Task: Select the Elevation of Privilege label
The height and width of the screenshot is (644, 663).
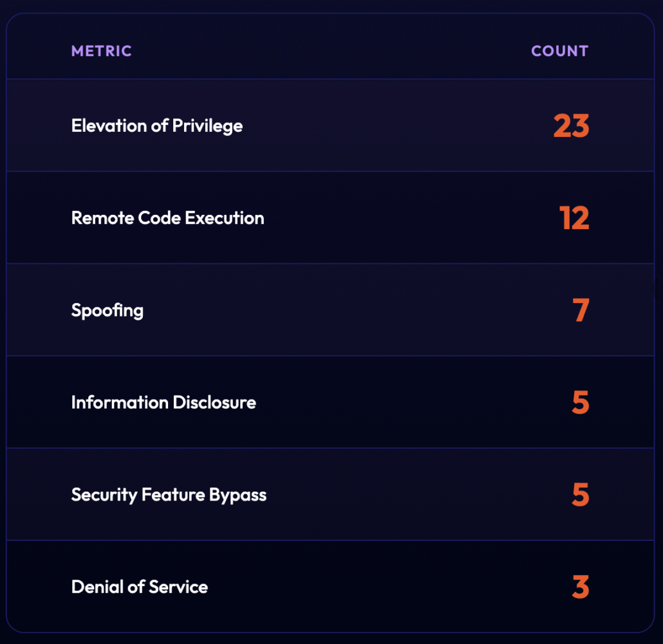Action: tap(157, 125)
